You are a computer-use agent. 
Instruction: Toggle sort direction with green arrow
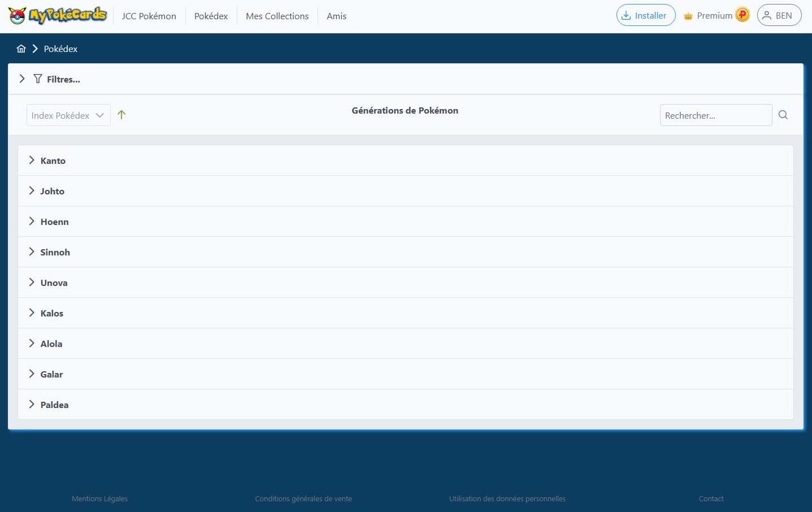[121, 115]
